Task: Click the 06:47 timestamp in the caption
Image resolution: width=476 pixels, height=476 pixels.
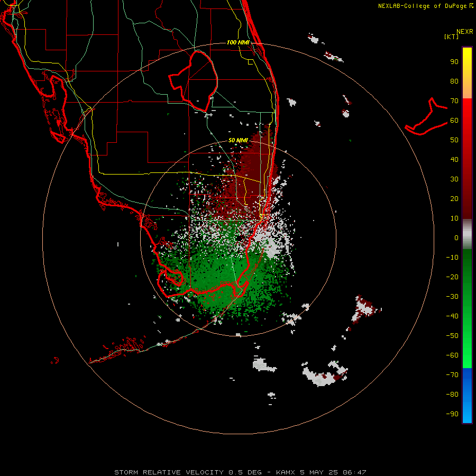Action: [354, 472]
